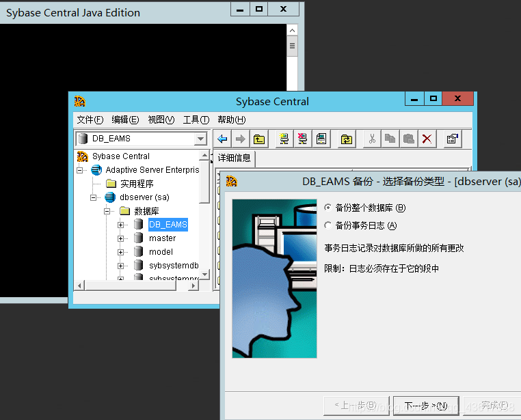Click the DB_EAMS database cylinder icon
Viewport: 521px width, 420px height.
pyautogui.click(x=139, y=224)
